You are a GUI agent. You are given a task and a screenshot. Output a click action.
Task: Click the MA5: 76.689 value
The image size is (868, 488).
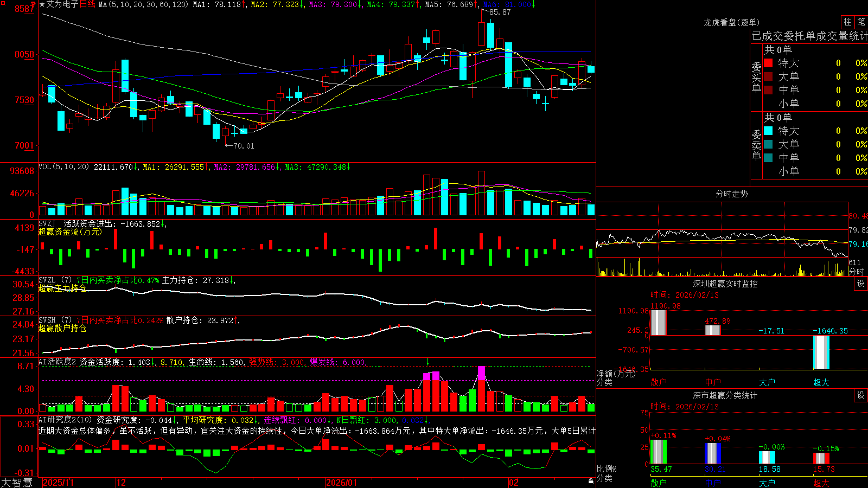[452, 4]
